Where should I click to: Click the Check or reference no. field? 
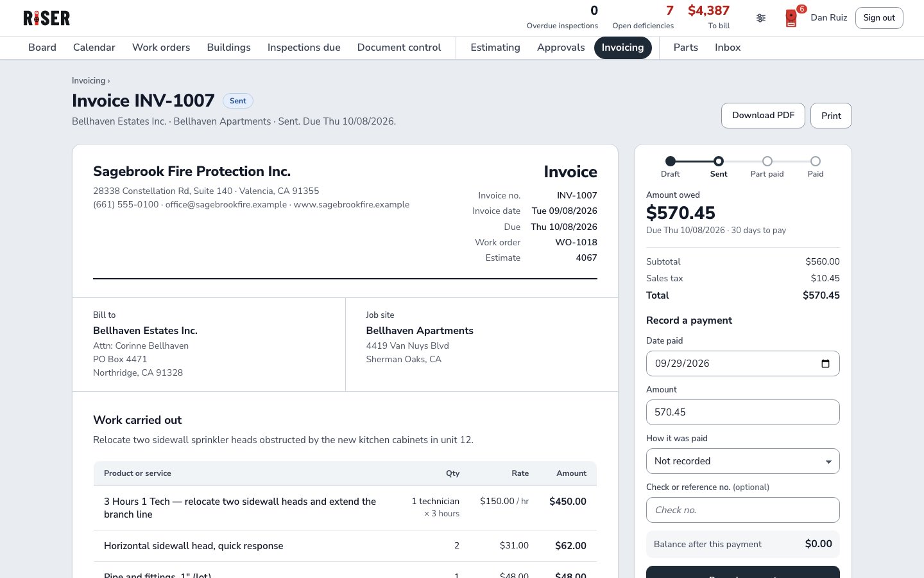(743, 510)
